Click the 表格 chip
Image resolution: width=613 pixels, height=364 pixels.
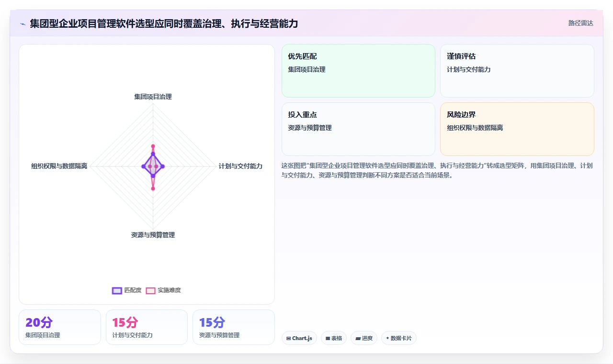[x=334, y=338]
